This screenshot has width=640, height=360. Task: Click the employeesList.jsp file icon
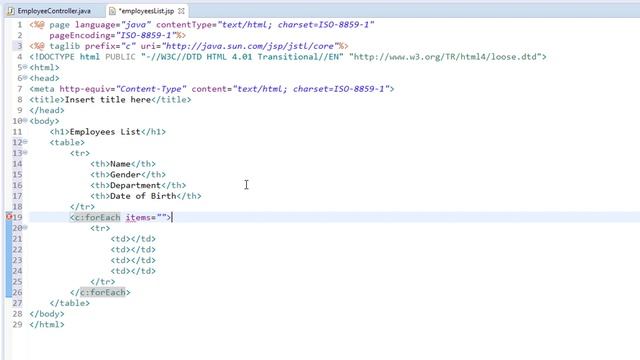(112, 11)
